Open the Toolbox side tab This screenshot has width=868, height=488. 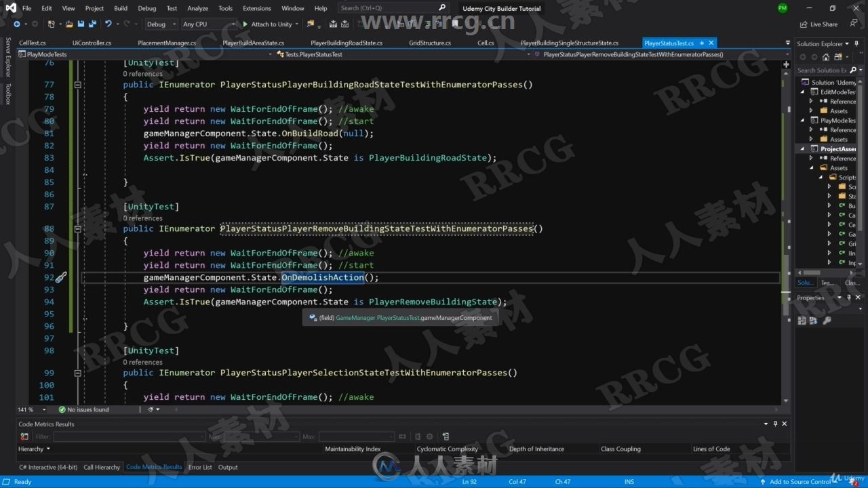pos(7,94)
